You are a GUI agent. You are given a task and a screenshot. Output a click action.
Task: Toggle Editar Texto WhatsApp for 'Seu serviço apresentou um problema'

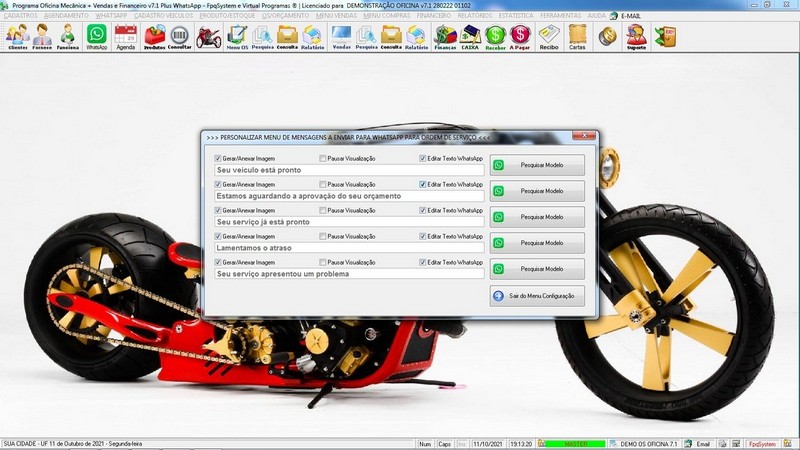pos(422,262)
